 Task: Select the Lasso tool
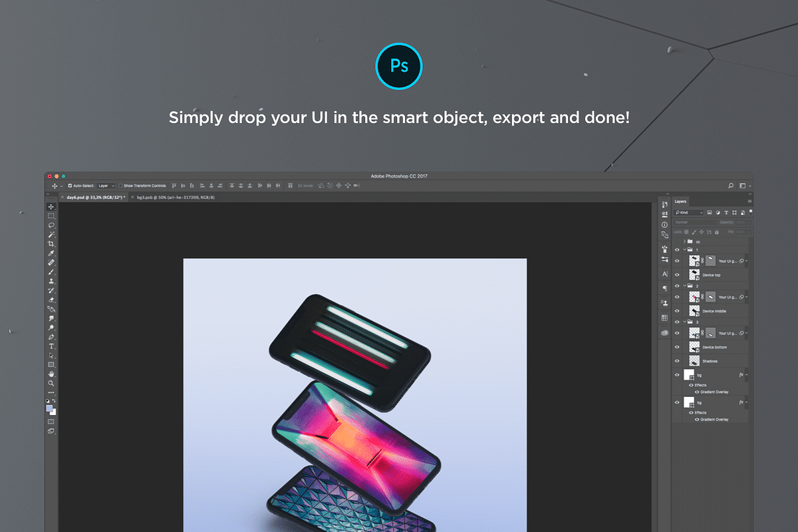[x=51, y=225]
